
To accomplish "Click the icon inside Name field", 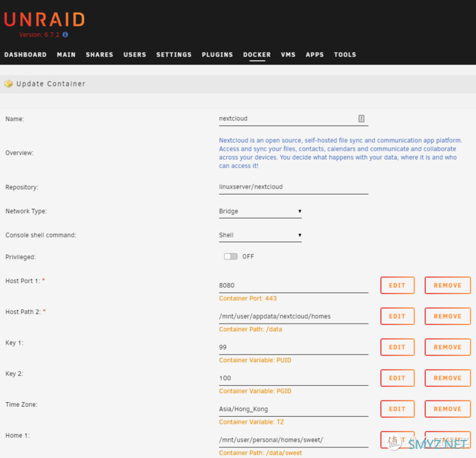I will pos(361,118).
